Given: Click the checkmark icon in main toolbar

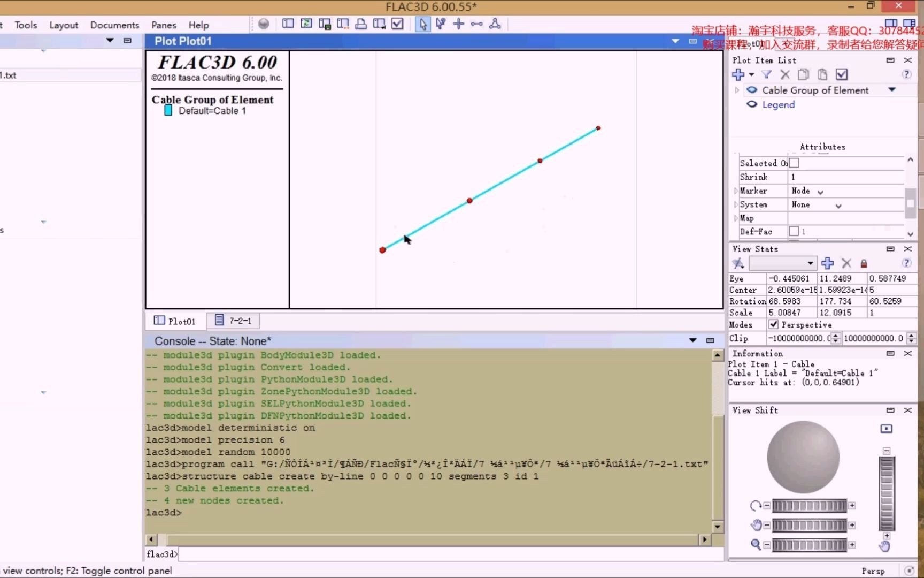Looking at the screenshot, I should coord(397,24).
